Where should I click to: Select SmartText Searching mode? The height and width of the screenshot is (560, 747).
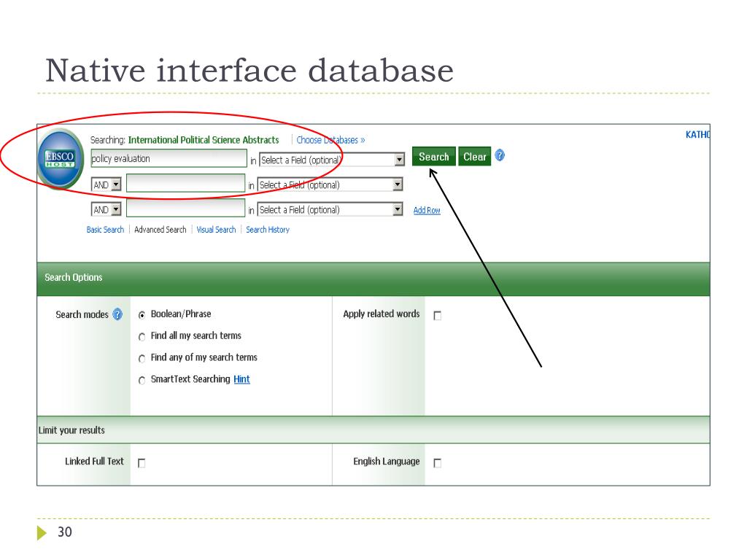142,380
